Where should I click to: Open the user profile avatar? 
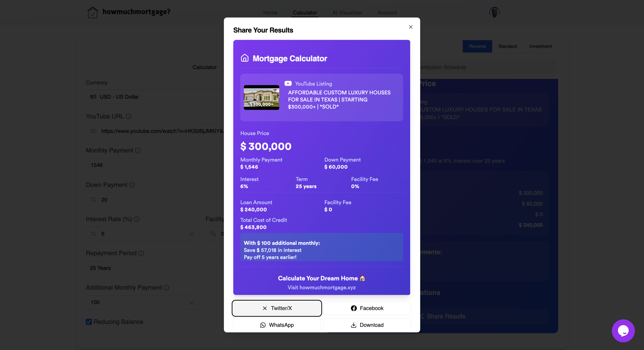(x=494, y=12)
